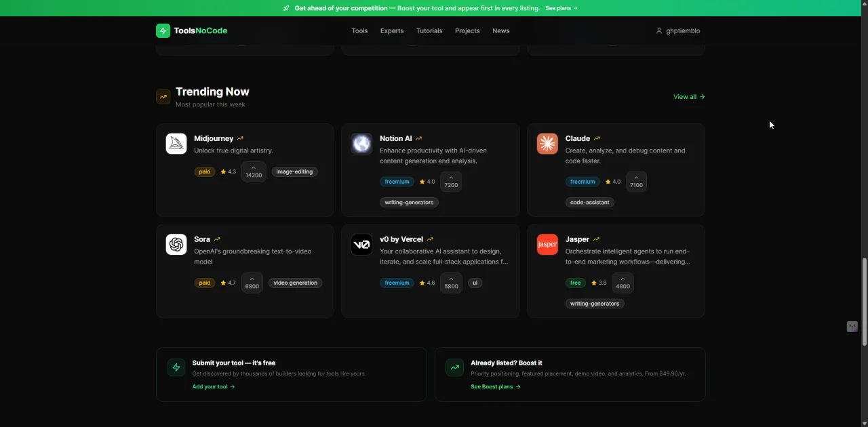Click the lightning icon beside Submit your tool
Image resolution: width=868 pixels, height=427 pixels.
click(x=176, y=367)
